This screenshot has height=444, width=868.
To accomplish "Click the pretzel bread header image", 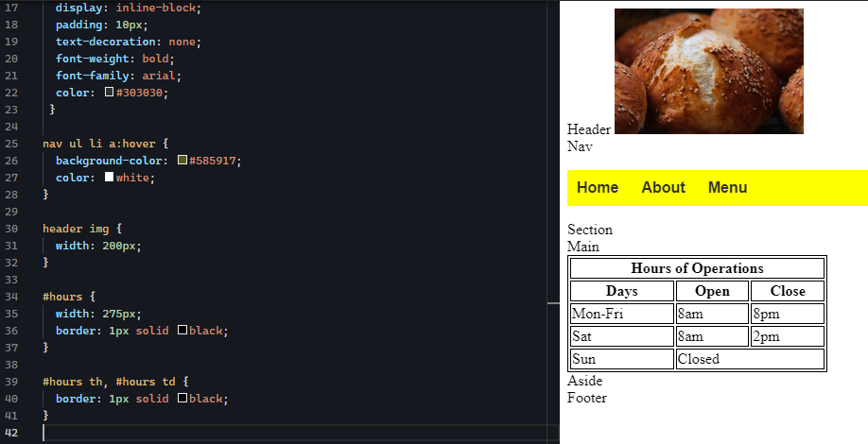I will coord(708,71).
